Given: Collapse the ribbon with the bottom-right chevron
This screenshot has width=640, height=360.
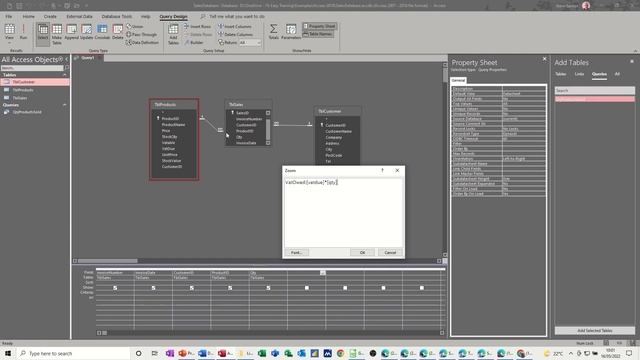Looking at the screenshot, I should coord(635,51).
